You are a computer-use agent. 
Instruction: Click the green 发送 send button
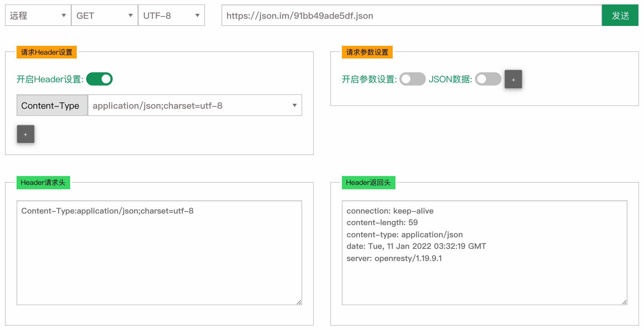click(x=620, y=15)
